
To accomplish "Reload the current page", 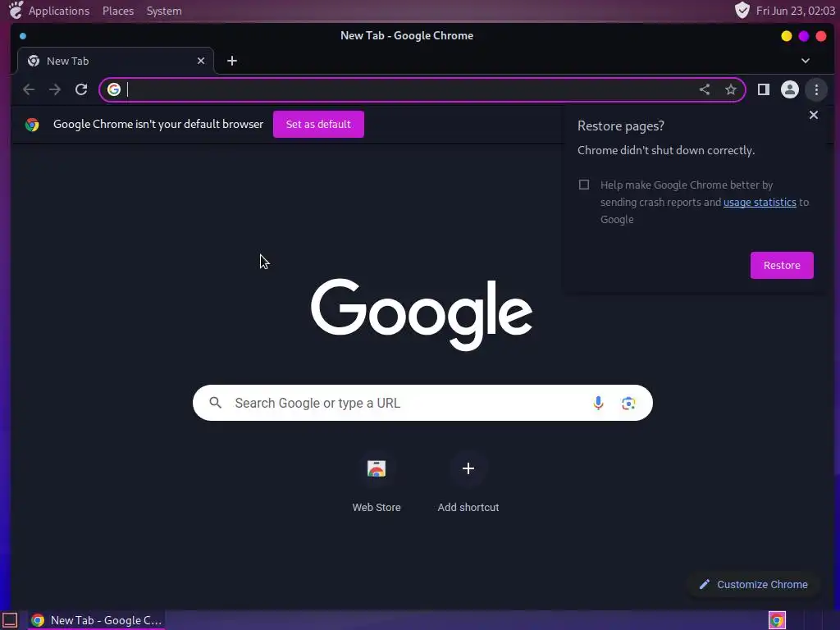I will tap(81, 89).
